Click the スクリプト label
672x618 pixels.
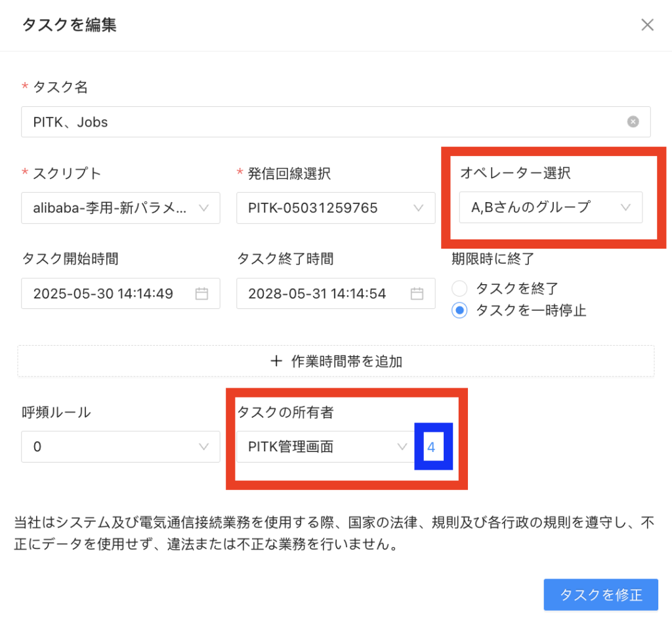(67, 174)
